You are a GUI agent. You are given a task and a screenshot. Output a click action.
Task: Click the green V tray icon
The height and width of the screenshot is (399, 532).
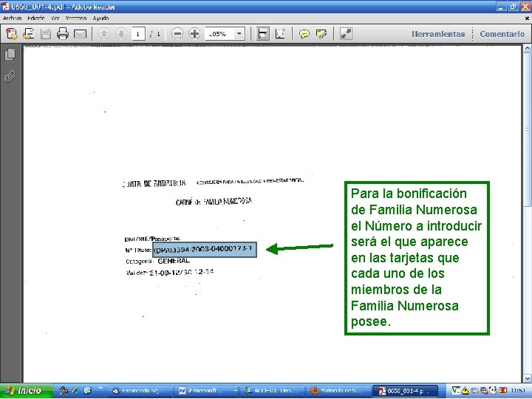pyautogui.click(x=456, y=391)
